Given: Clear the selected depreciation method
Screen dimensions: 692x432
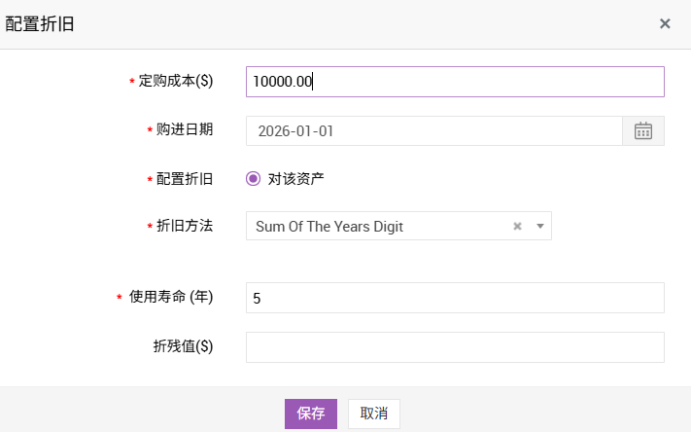Looking at the screenshot, I should [517, 226].
